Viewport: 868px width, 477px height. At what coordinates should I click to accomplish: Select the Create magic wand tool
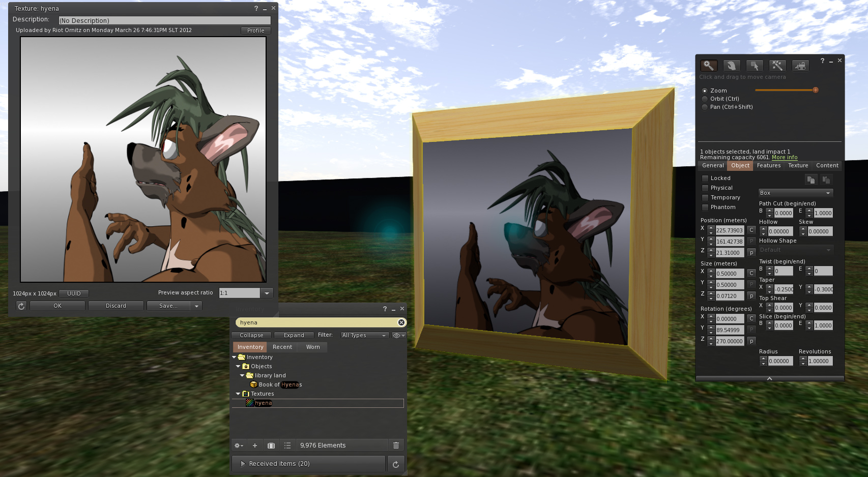pyautogui.click(x=777, y=66)
